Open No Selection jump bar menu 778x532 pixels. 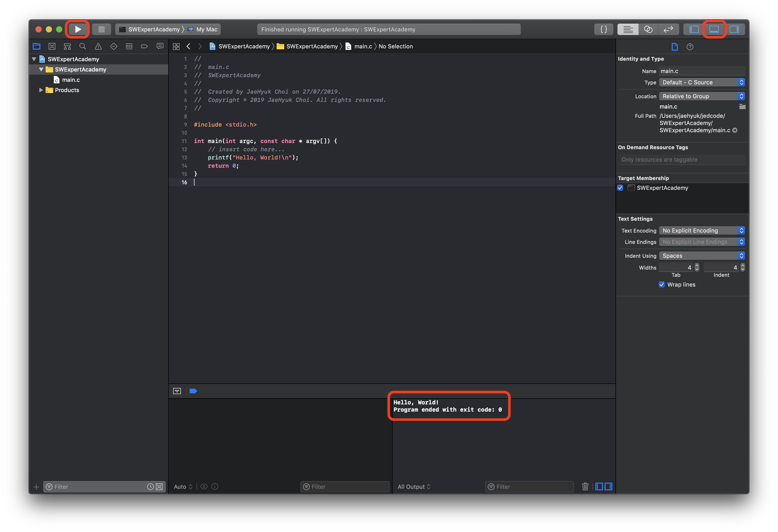(395, 46)
